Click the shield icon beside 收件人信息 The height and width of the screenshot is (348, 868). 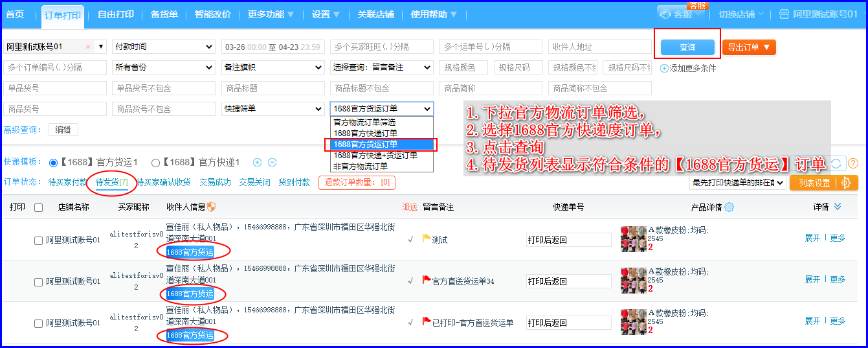click(x=211, y=207)
